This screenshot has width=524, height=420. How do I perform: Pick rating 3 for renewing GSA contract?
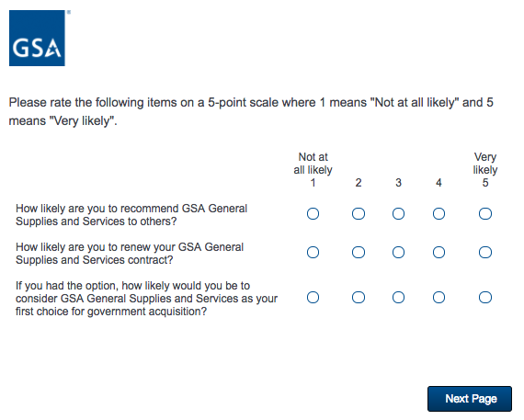398,252
